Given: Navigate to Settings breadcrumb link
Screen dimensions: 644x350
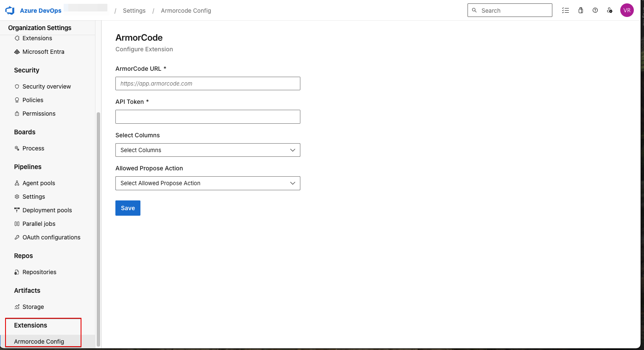Looking at the screenshot, I should point(134,10).
